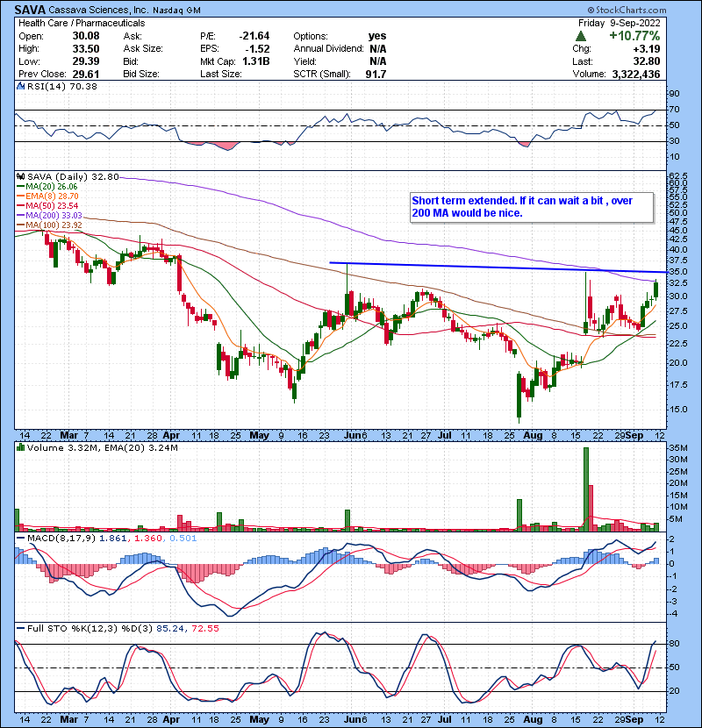Select the High value 33.50

click(86, 49)
